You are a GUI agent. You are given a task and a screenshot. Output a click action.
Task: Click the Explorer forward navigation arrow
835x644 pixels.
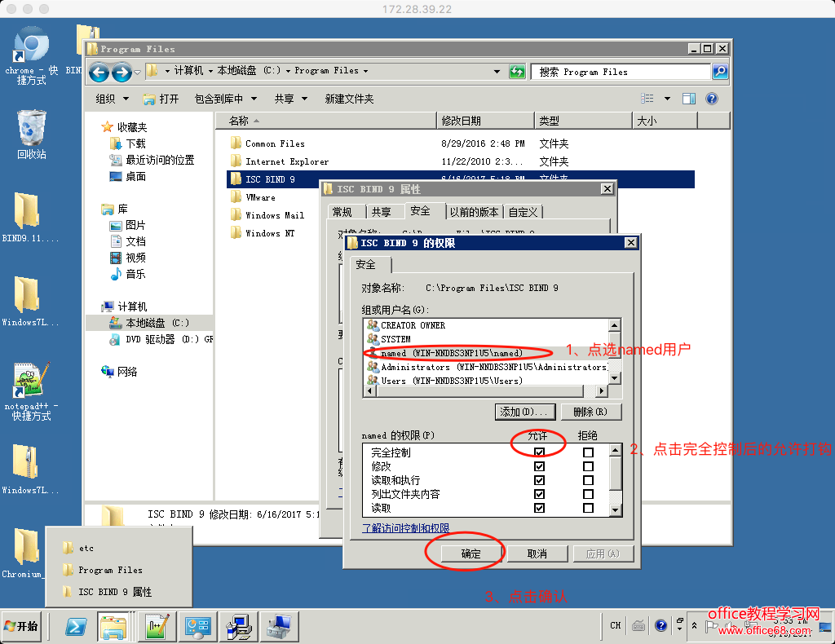pos(122,72)
